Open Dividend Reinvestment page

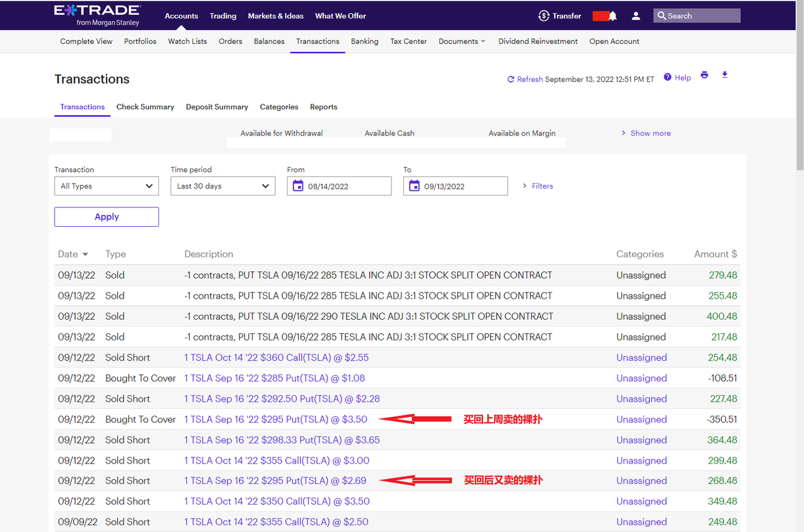pos(538,41)
